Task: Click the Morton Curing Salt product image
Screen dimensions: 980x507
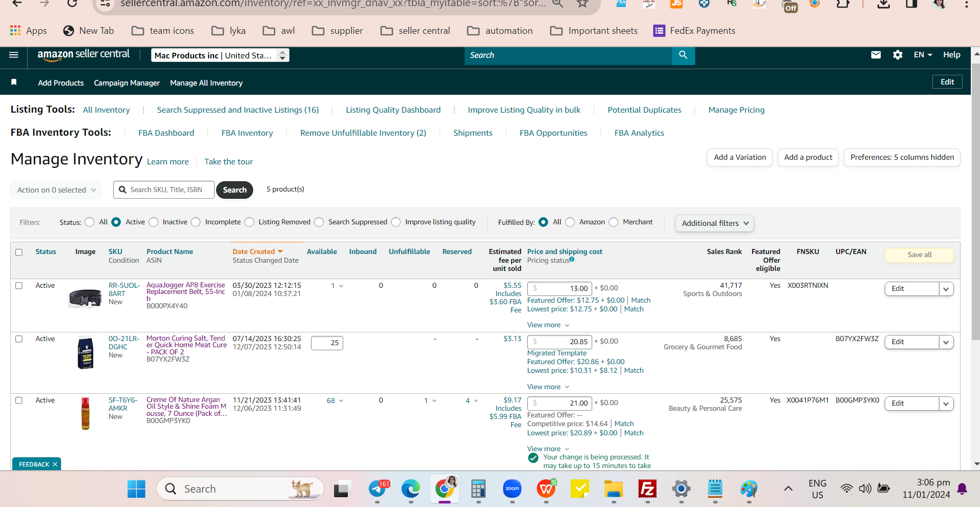Action: (x=86, y=352)
